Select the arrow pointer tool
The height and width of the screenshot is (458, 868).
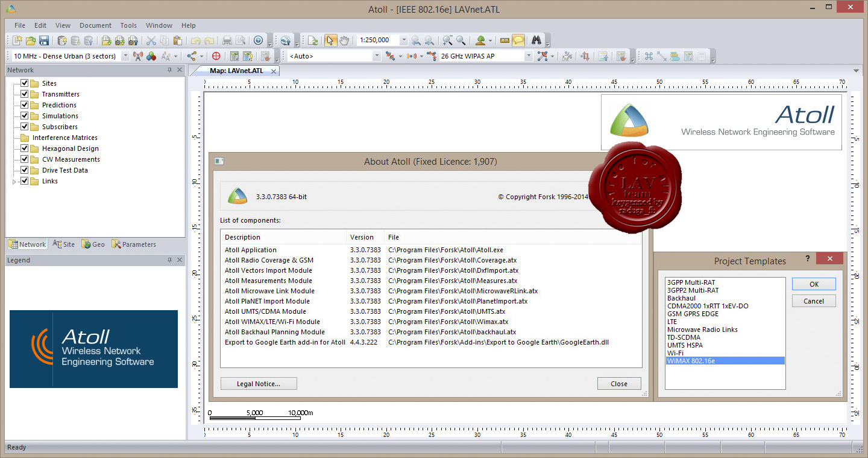point(330,40)
